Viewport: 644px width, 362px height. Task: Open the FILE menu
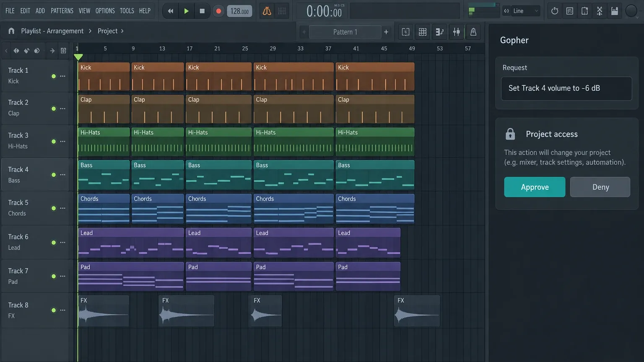(10, 11)
